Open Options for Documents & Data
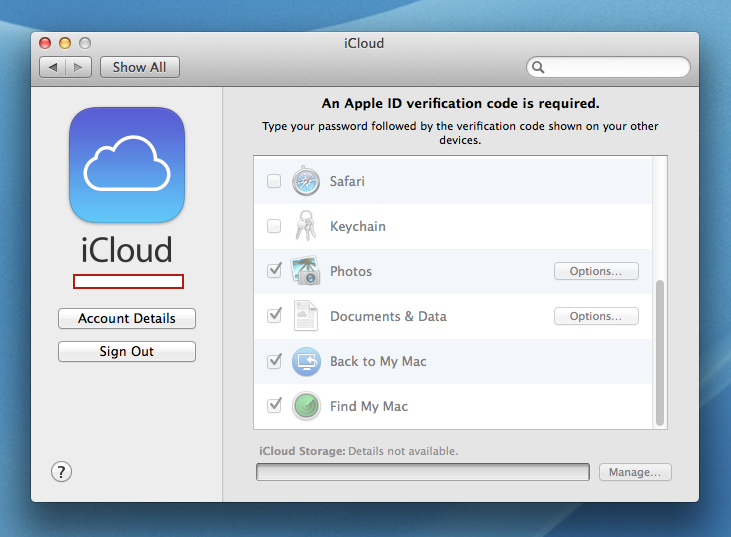731x537 pixels. point(596,316)
